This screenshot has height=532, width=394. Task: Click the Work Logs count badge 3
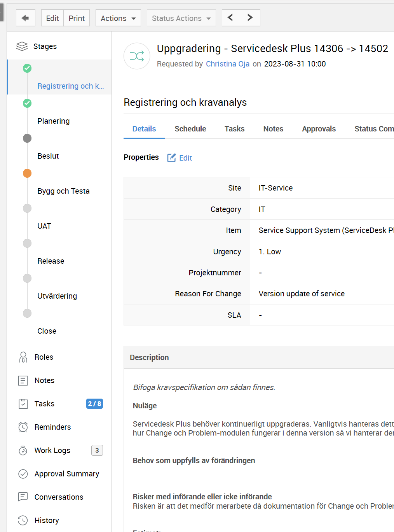click(x=97, y=450)
